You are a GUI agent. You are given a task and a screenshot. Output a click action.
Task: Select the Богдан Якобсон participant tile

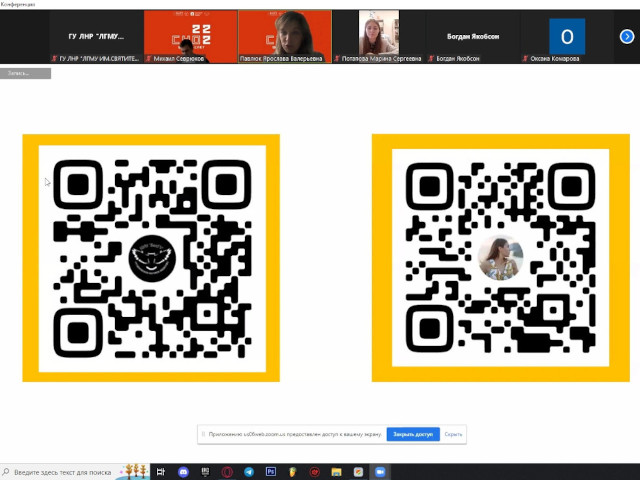tap(473, 37)
